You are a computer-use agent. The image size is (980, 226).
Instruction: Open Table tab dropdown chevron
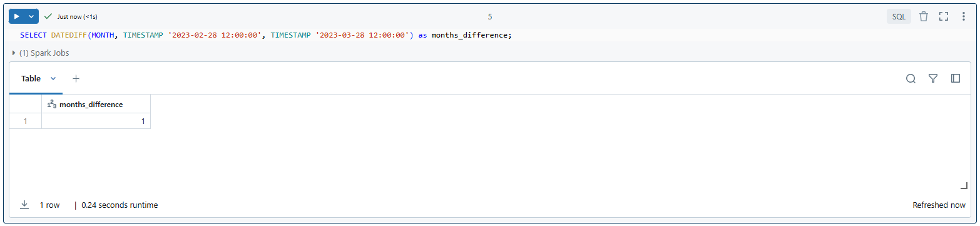[x=53, y=78]
